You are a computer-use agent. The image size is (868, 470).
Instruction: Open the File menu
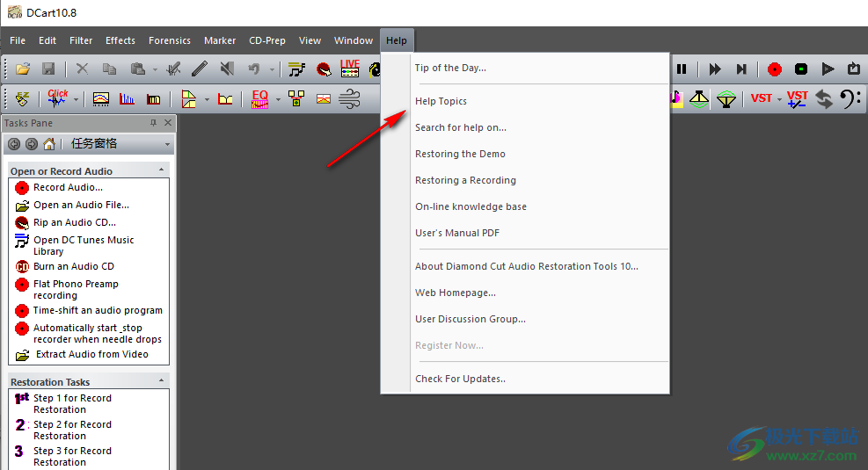point(18,40)
